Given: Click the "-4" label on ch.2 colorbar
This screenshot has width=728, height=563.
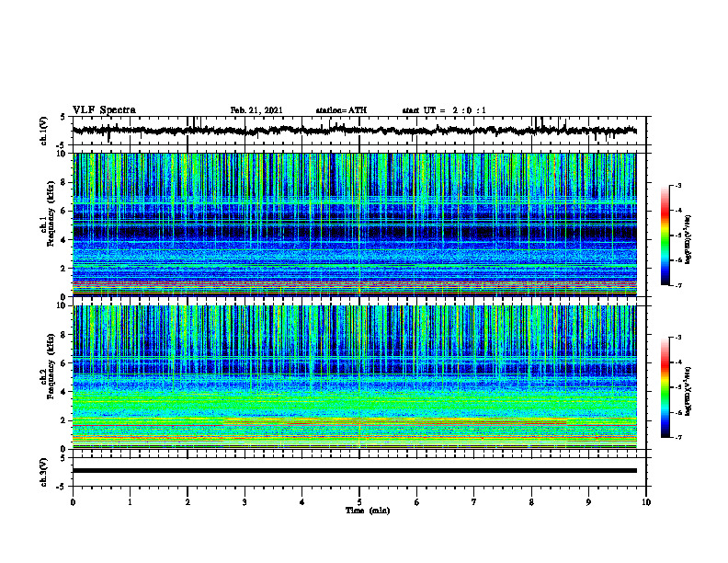Looking at the screenshot, I should (678, 362).
